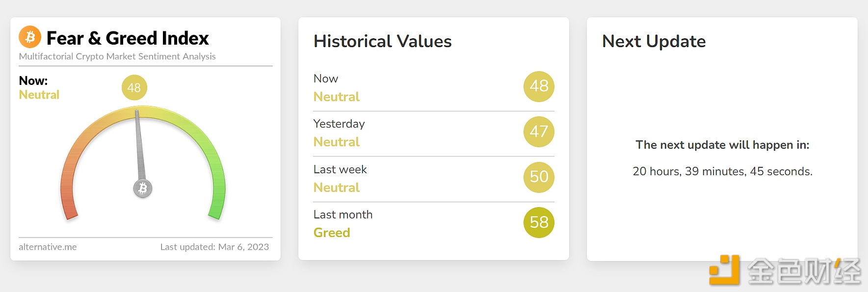This screenshot has width=868, height=292.
Task: Click the yellow Neutral label under Now:
Action: [39, 95]
